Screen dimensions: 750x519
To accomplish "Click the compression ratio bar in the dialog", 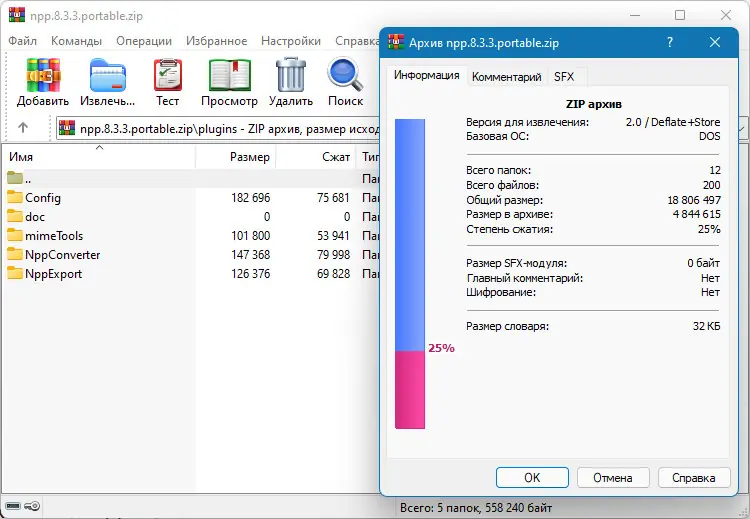I will 410,274.
